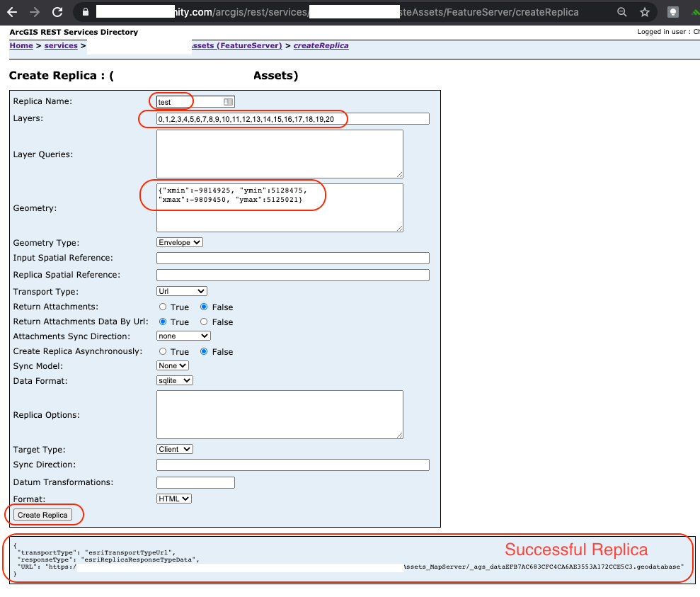This screenshot has width=700, height=597.
Task: Click into the Replica Name field
Action: (195, 102)
